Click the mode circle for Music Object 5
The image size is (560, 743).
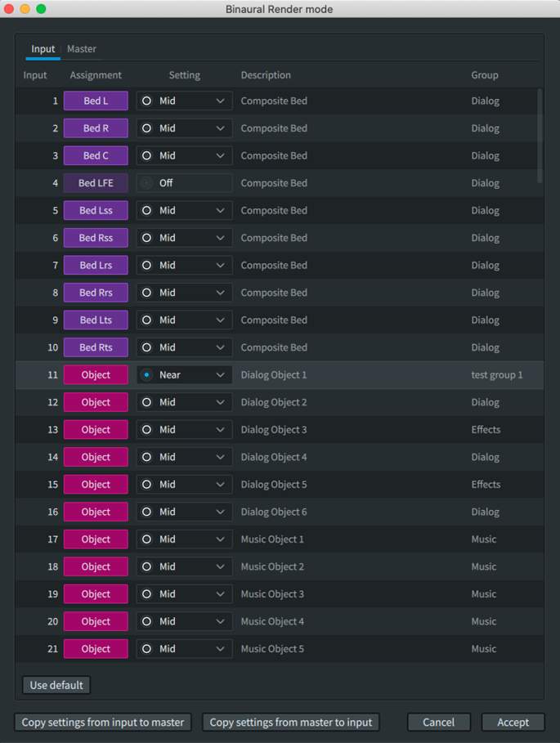coord(146,649)
